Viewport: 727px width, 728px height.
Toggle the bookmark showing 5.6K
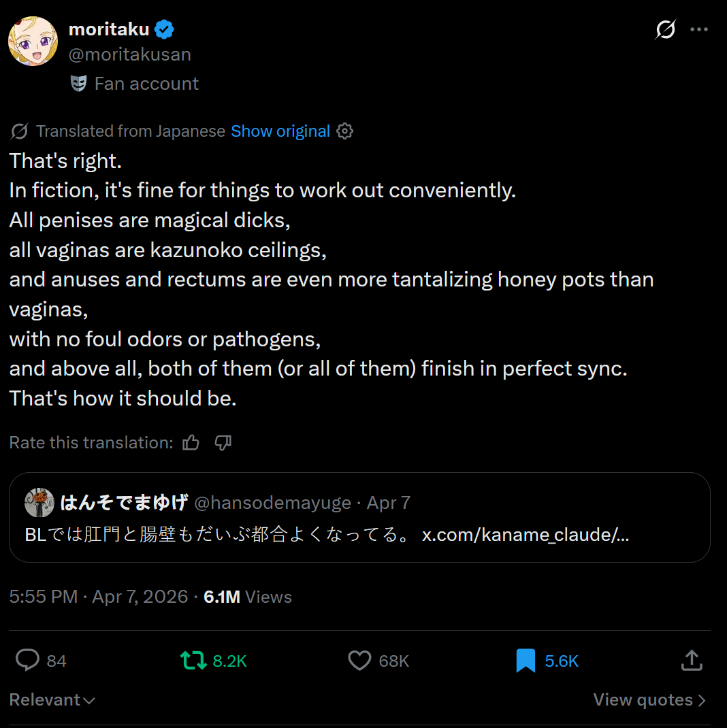pyautogui.click(x=526, y=660)
